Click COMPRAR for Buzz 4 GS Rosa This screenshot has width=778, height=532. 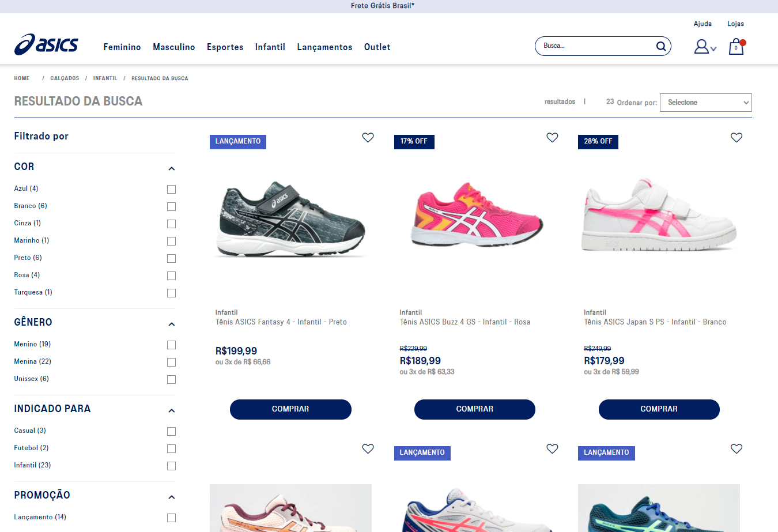click(475, 409)
